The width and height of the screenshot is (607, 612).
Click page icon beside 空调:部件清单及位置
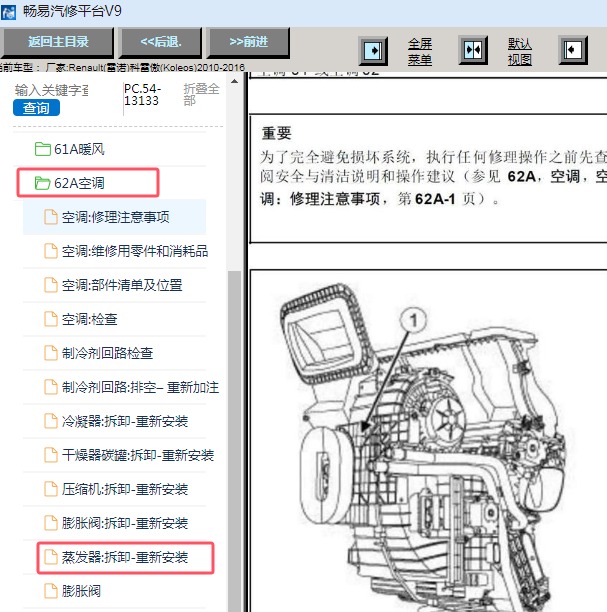coord(51,285)
